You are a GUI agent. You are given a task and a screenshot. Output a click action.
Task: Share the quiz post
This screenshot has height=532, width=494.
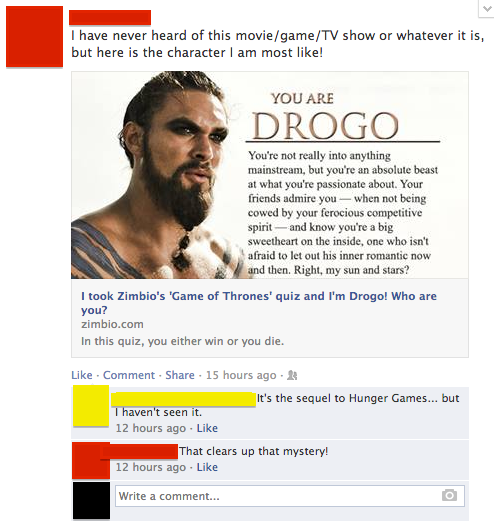(x=180, y=375)
